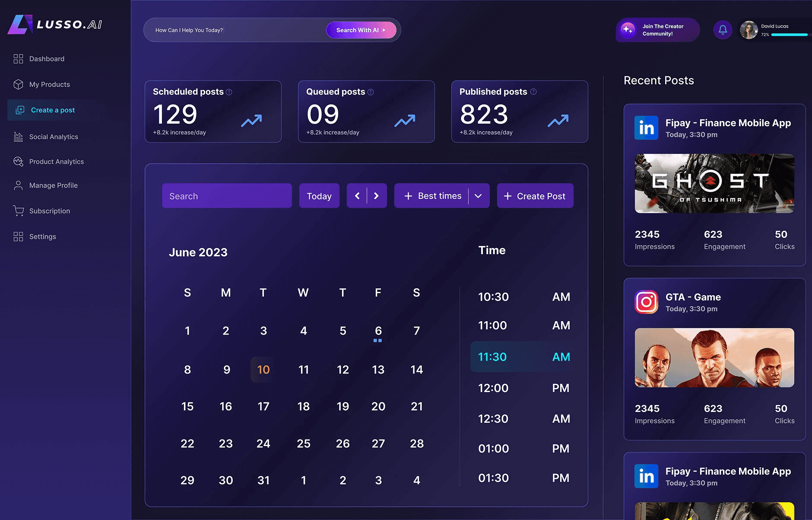Select the 01:00 PM time slot
This screenshot has height=520, width=812.
[523, 449]
